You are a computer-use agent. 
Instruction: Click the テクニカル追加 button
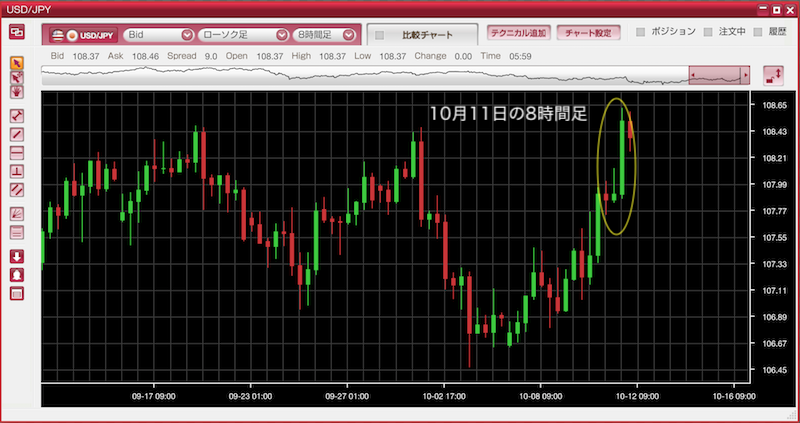point(517,32)
